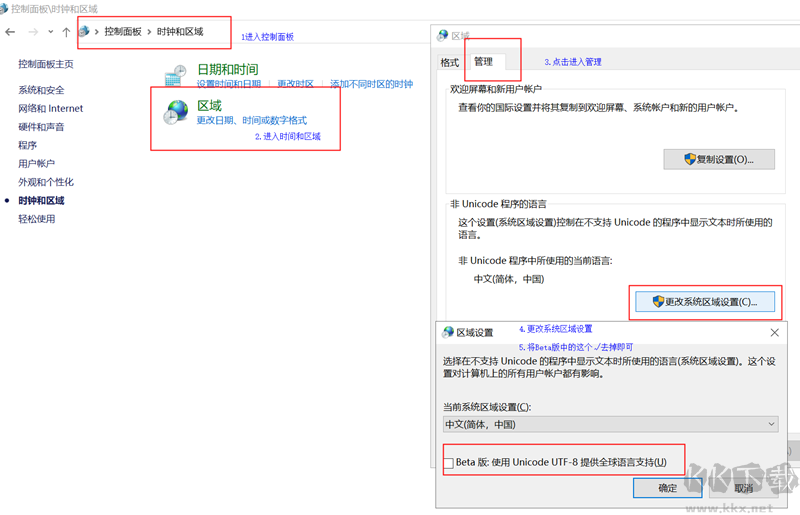Screen dimensions: 800x515
Task: Expand chevron before 控制面板 breadcrumb
Action: (x=96, y=32)
